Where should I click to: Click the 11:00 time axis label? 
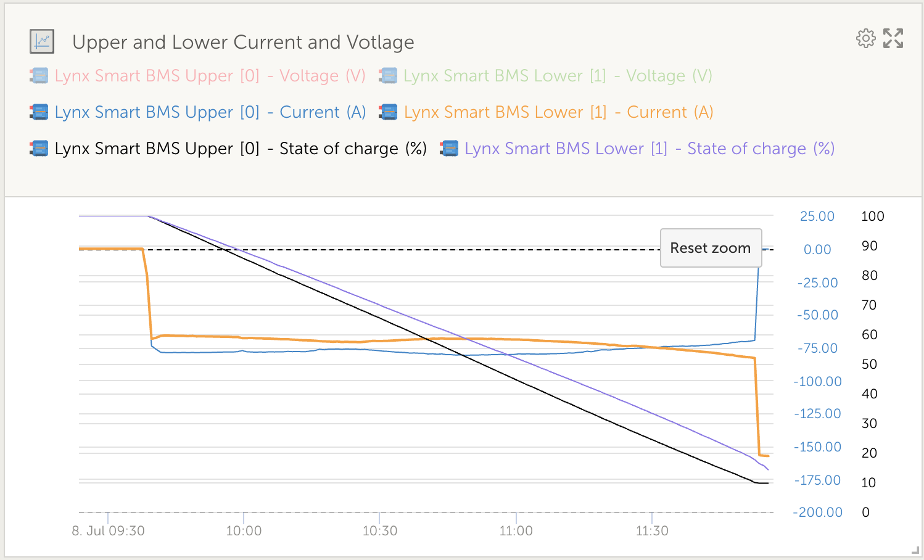[516, 531]
